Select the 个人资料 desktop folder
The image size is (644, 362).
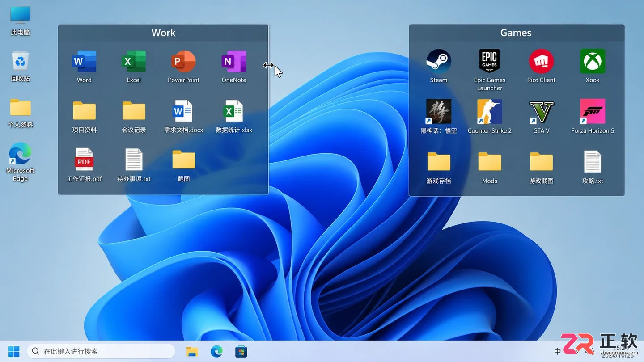[20, 108]
